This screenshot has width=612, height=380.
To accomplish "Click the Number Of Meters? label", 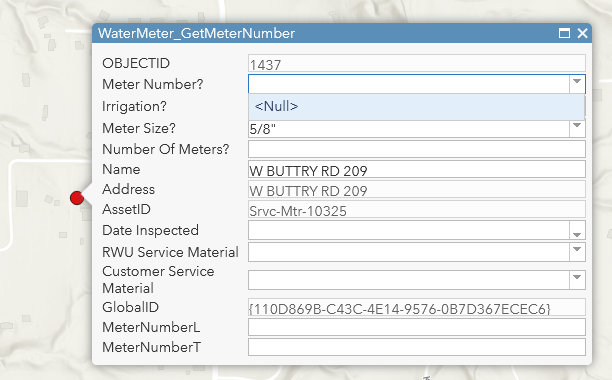I will click(x=165, y=149).
